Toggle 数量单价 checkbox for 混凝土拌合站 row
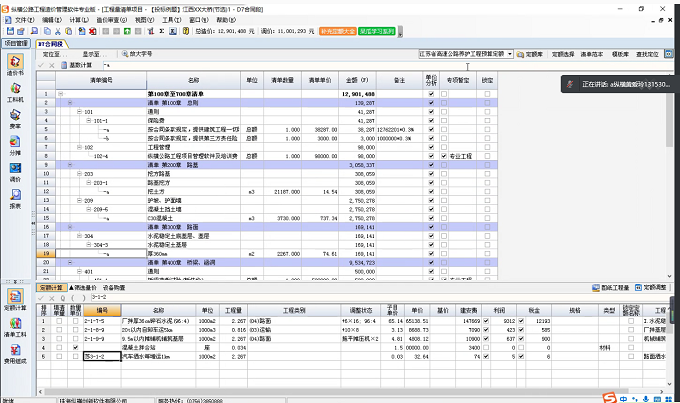680x403 pixels. [76, 347]
